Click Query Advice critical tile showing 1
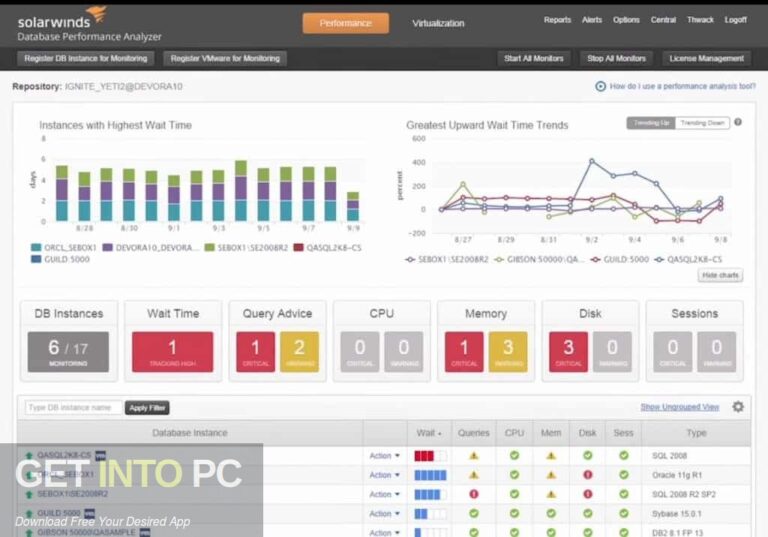This screenshot has width=768, height=537. 256,352
